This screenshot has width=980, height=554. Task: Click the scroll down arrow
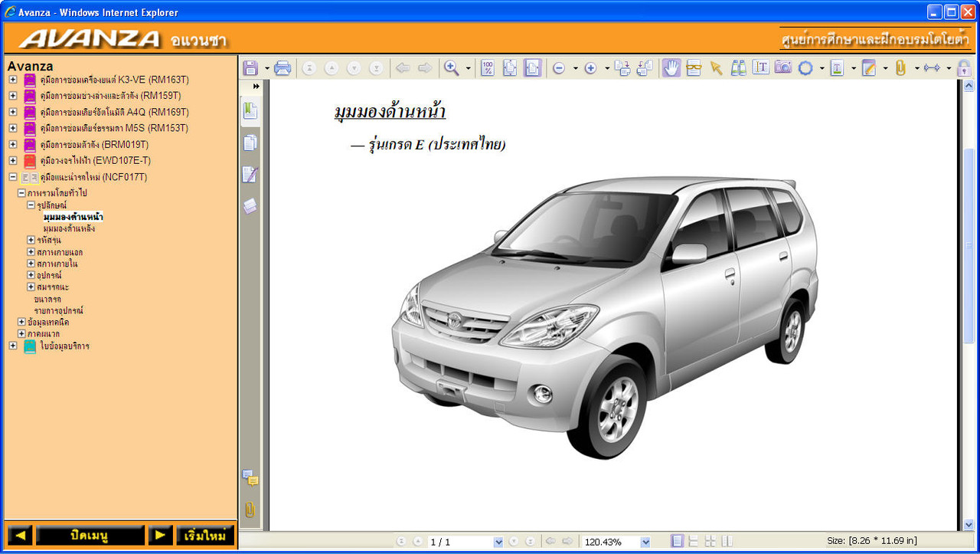pyautogui.click(x=969, y=524)
